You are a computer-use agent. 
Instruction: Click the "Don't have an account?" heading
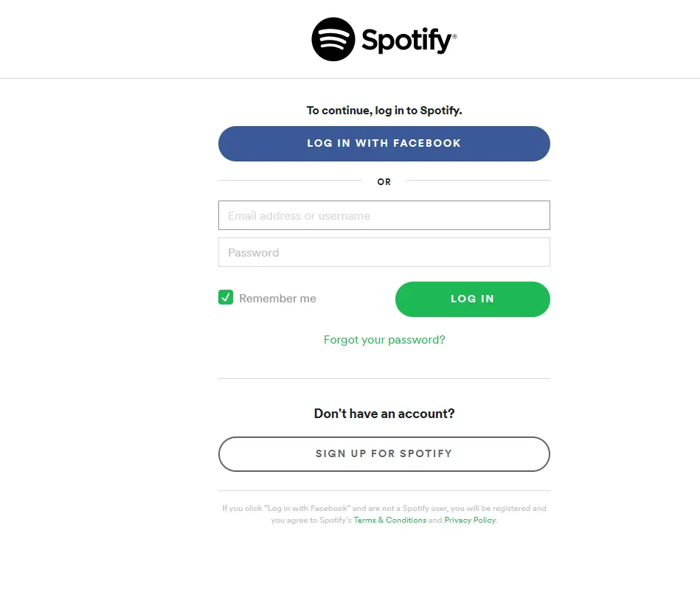coord(384,414)
